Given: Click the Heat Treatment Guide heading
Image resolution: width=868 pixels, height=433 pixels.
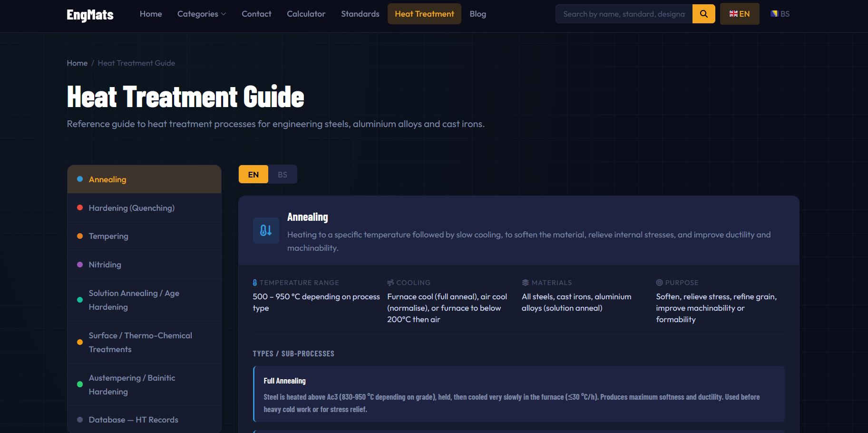Looking at the screenshot, I should pyautogui.click(x=185, y=97).
